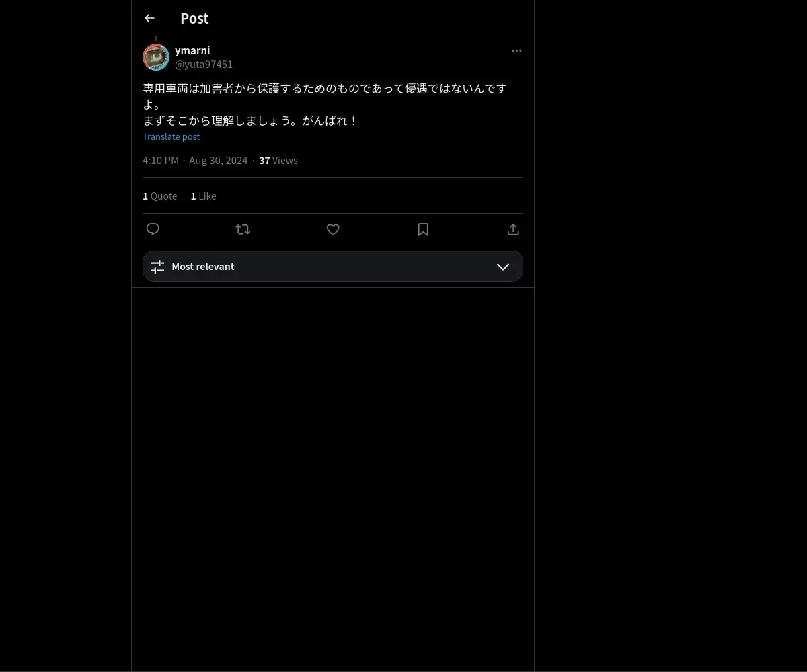Click Translate post link
The width and height of the screenshot is (807, 672).
click(x=171, y=136)
